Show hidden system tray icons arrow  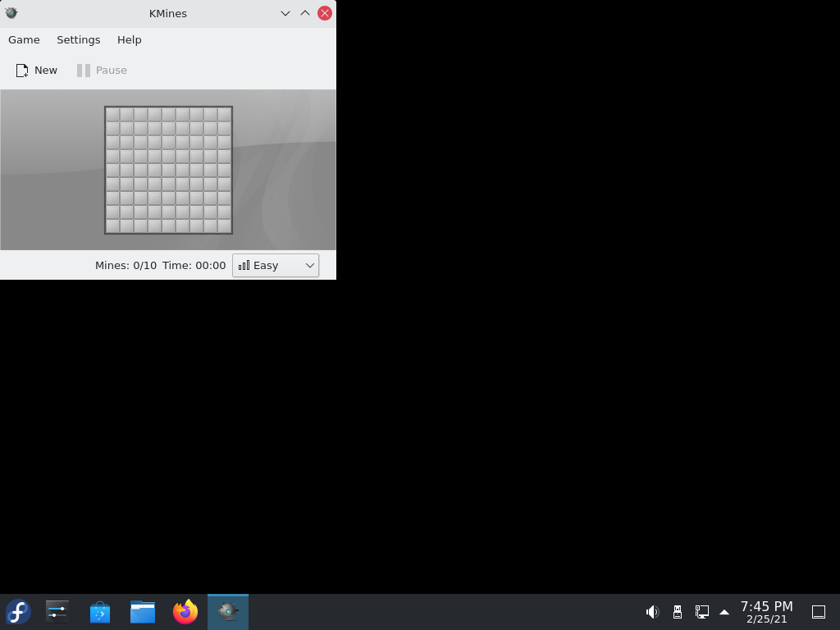pyautogui.click(x=724, y=612)
